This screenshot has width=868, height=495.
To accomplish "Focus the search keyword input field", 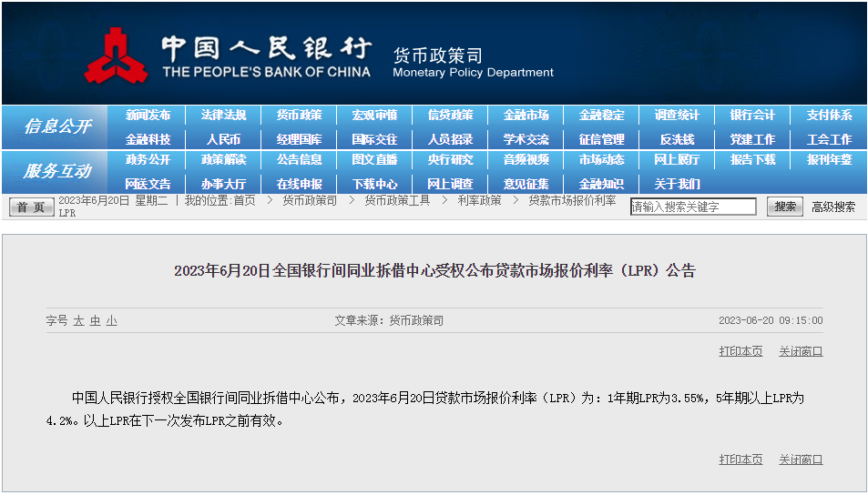I will [693, 207].
